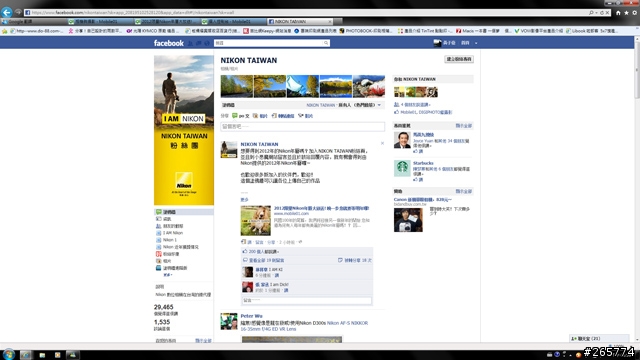Viewport: 640px width, 360px height.
Task: Hide the NIKON TAIWAN post with X
Action: [382, 143]
